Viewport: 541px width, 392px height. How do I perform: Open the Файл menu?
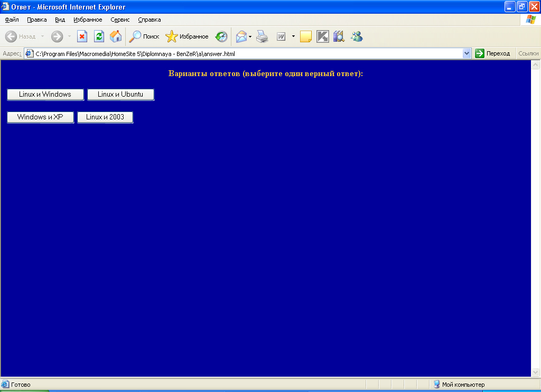click(12, 20)
